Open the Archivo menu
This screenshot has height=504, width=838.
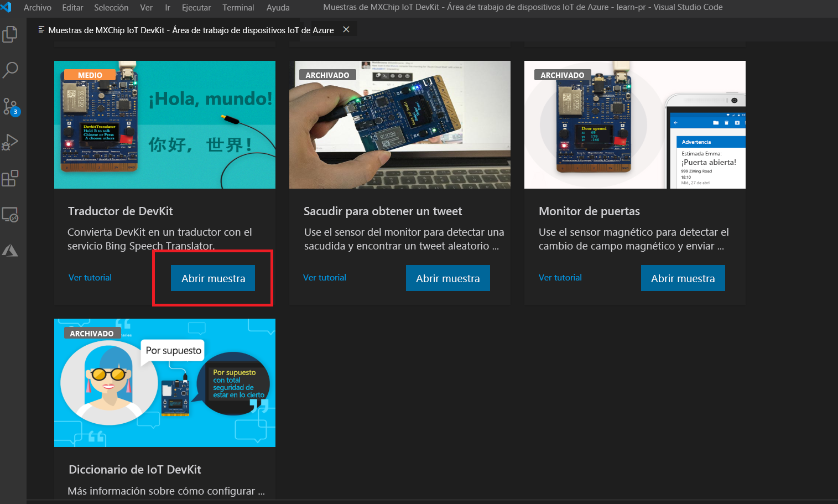38,8
